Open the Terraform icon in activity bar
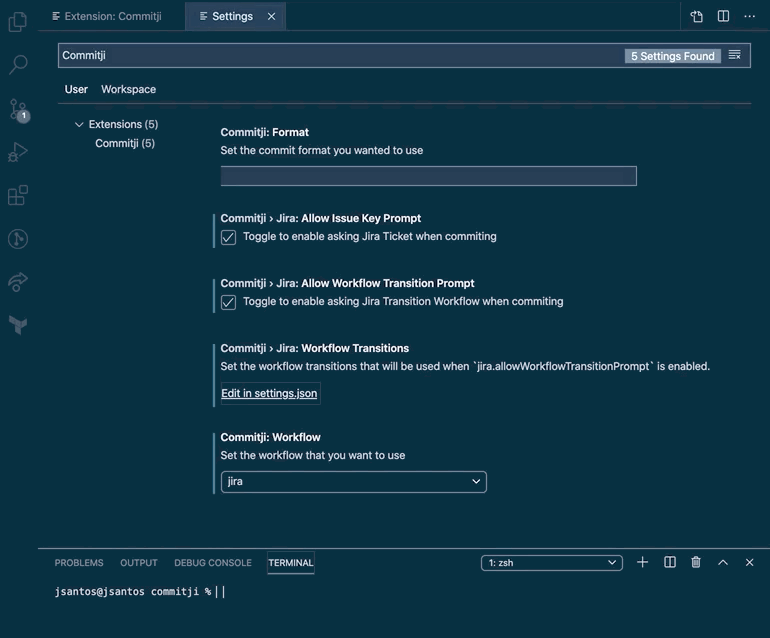Screen dimensions: 770x638 coord(18,325)
